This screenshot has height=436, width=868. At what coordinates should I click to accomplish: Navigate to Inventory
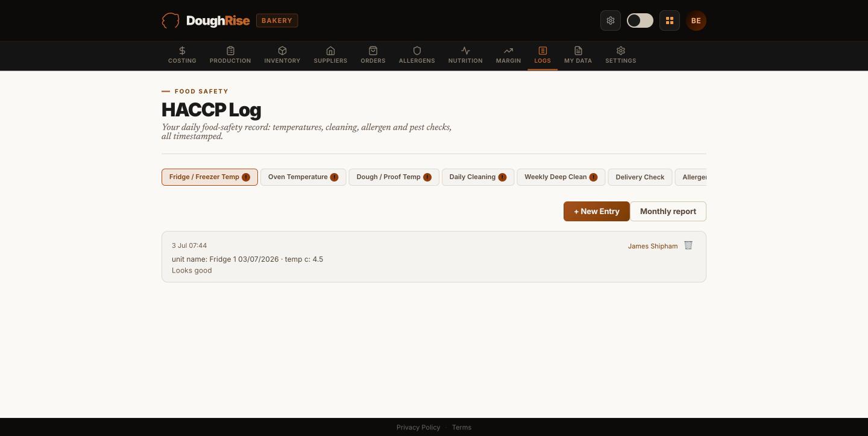coord(282,55)
